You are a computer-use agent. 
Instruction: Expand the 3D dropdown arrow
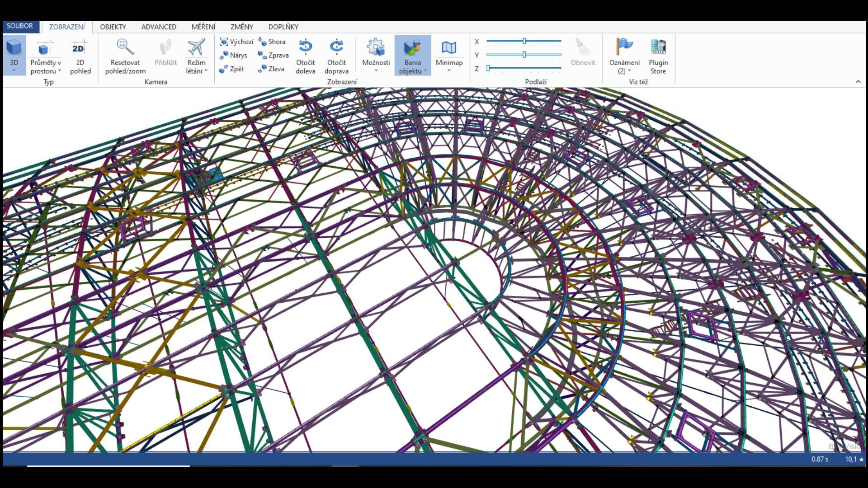point(14,70)
